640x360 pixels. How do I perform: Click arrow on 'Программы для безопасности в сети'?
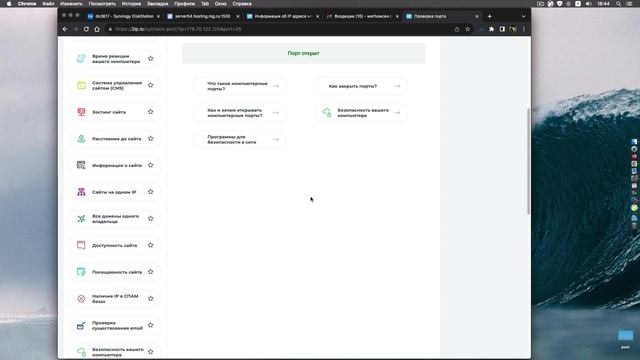click(276, 139)
